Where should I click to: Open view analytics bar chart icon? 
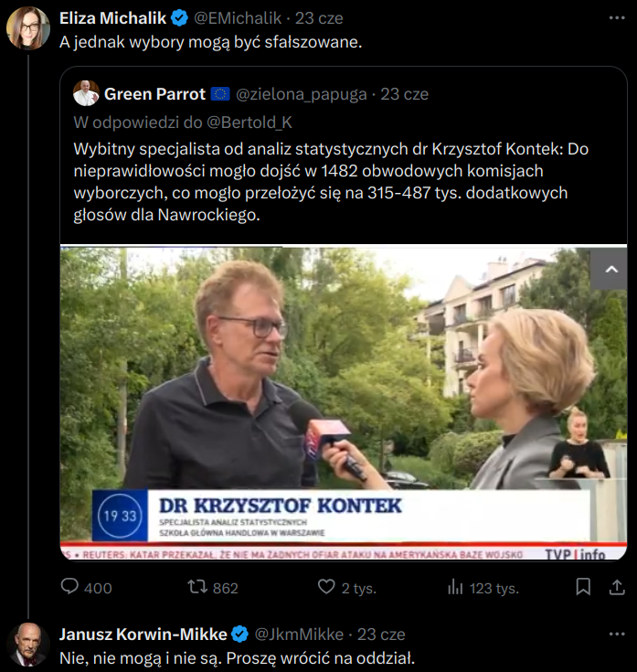click(455, 588)
